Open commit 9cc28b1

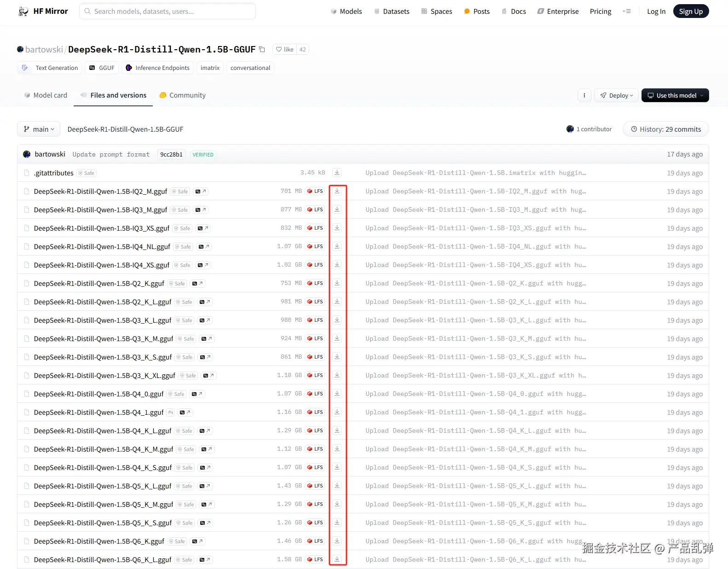coord(171,155)
